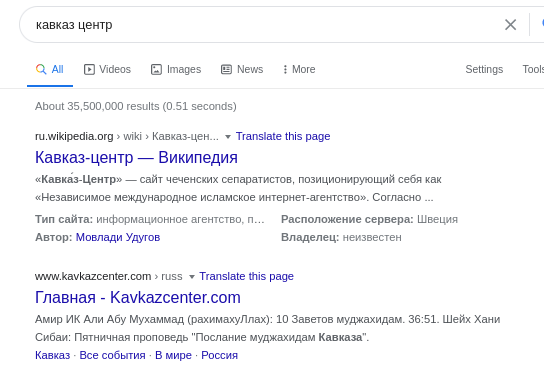Open the В мире sitelink
Viewport: 544px width, 380px height.
click(173, 355)
